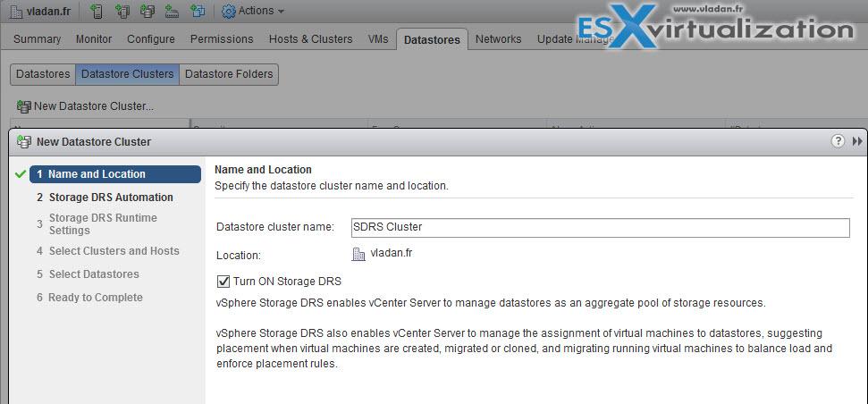Click the Datastore Folders sub-view button
The height and width of the screenshot is (404, 868).
[x=229, y=74]
